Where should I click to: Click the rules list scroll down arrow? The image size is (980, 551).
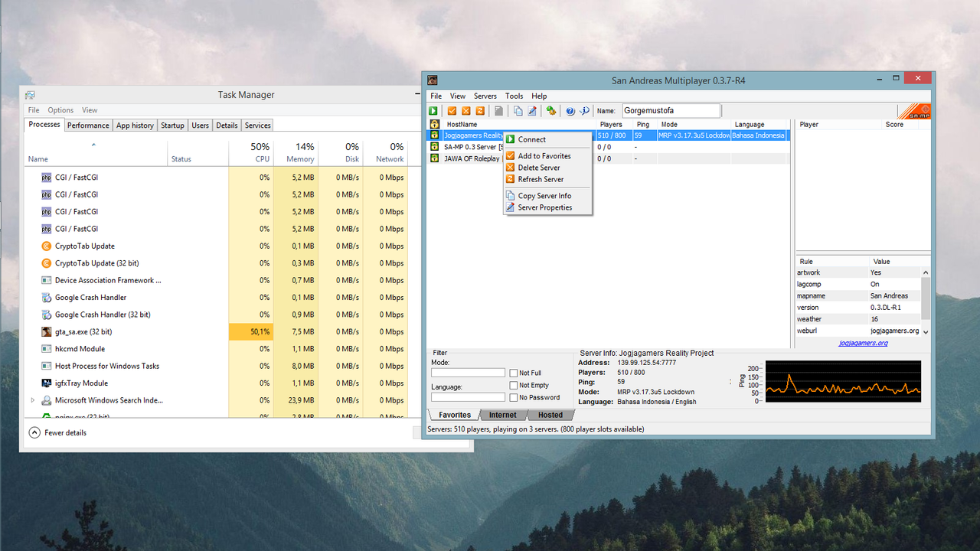click(x=926, y=331)
